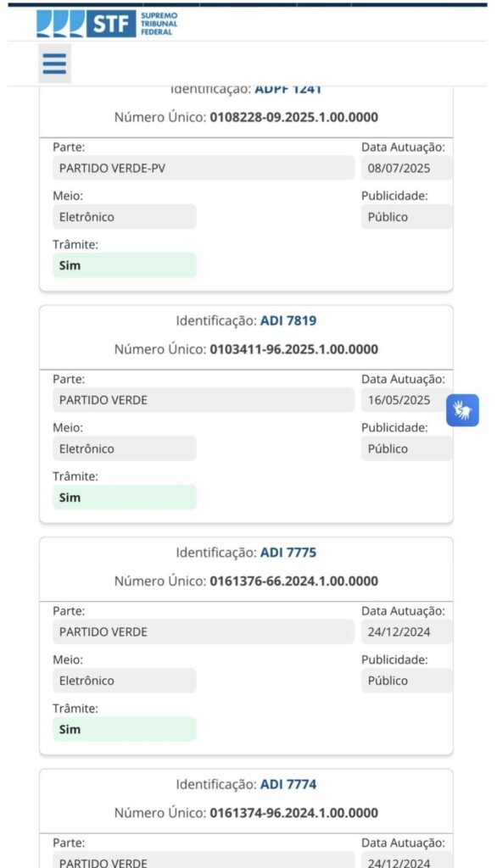
Task: Click Data Autuação field showing 08/07/2025
Action: [407, 168]
